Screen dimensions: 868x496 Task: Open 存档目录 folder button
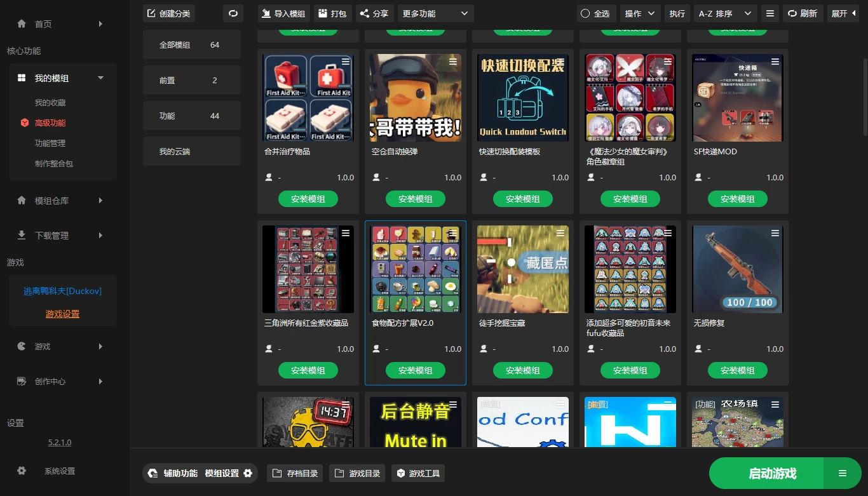coord(295,473)
